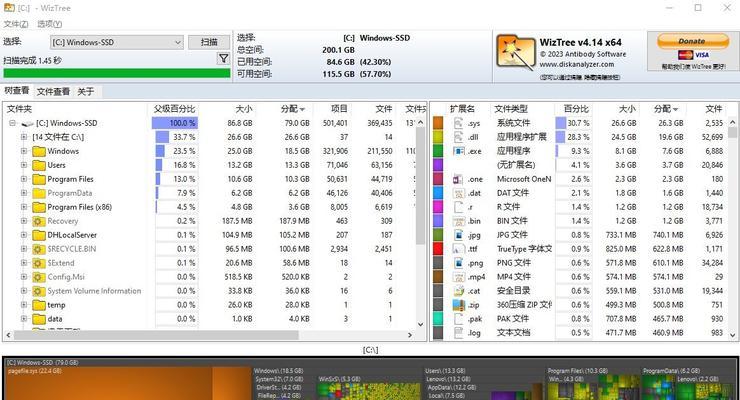The width and height of the screenshot is (740, 400).
Task: Select the System Volume Information icon
Action: coord(39,291)
